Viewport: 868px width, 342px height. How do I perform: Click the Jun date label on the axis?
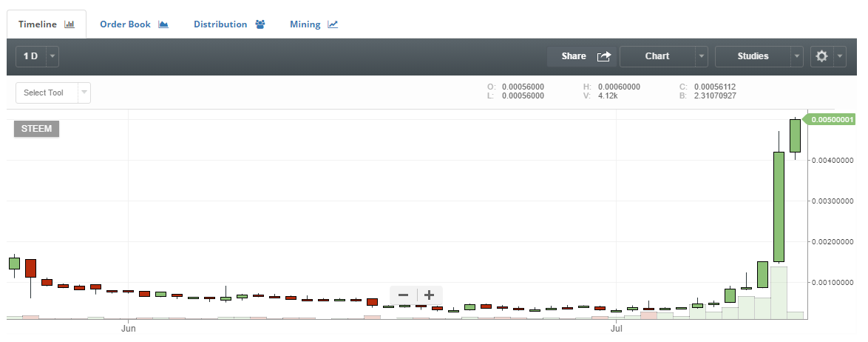129,330
